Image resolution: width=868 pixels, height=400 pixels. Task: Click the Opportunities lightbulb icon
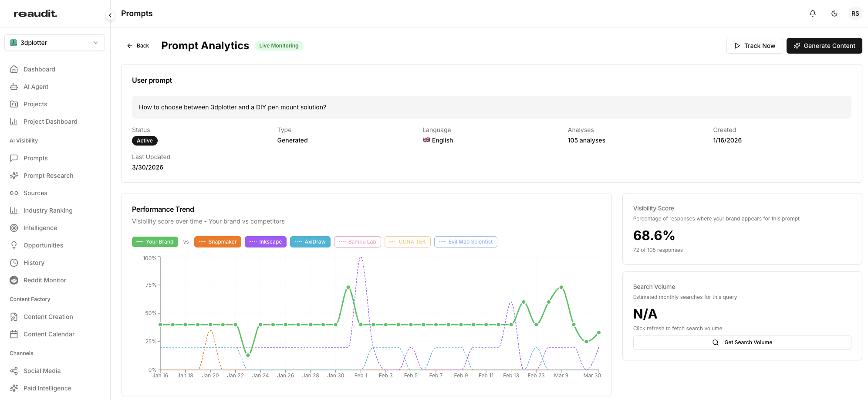[14, 245]
